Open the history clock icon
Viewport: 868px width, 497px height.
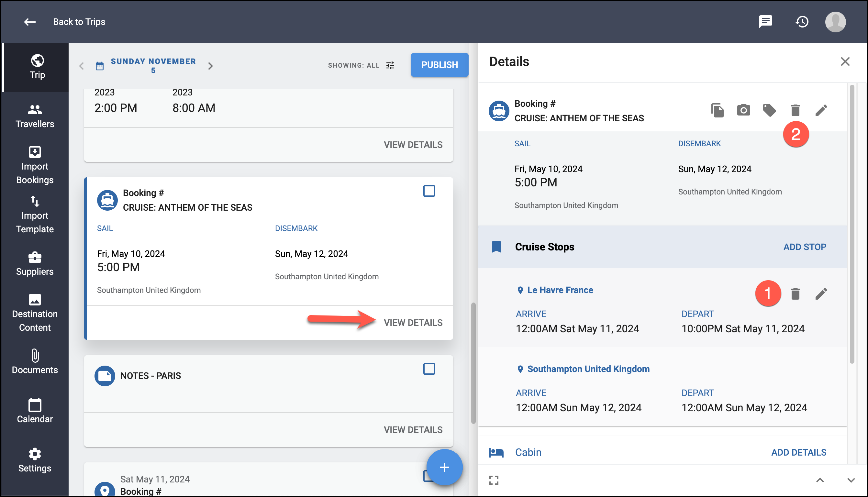pos(802,22)
